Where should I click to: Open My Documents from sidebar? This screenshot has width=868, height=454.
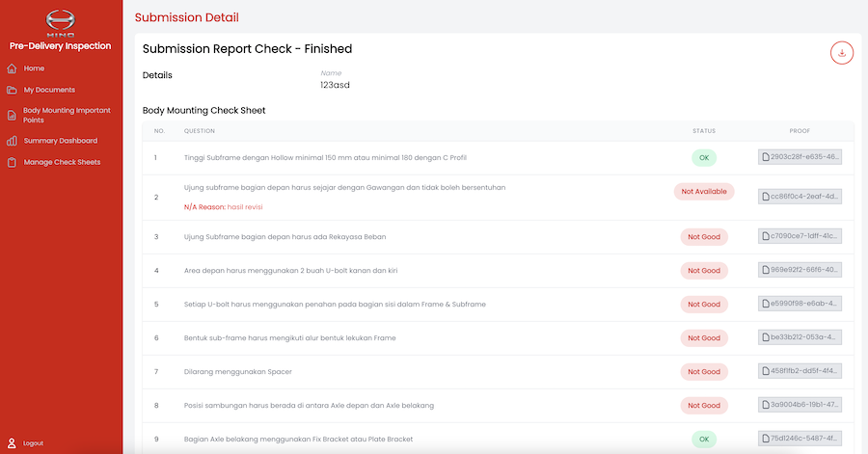pos(49,90)
